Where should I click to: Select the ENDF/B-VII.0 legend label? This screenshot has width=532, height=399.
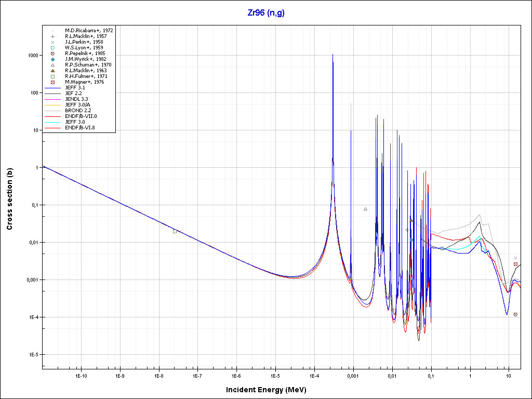(x=81, y=116)
